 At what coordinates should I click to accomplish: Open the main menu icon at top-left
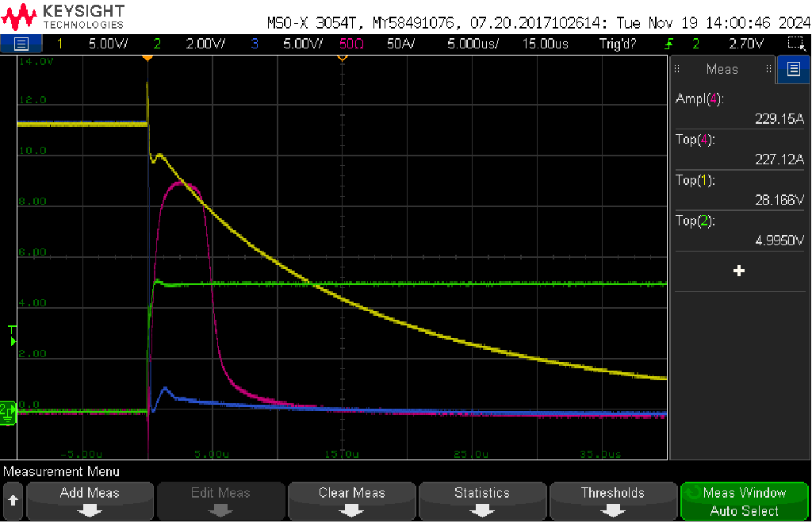(21, 44)
